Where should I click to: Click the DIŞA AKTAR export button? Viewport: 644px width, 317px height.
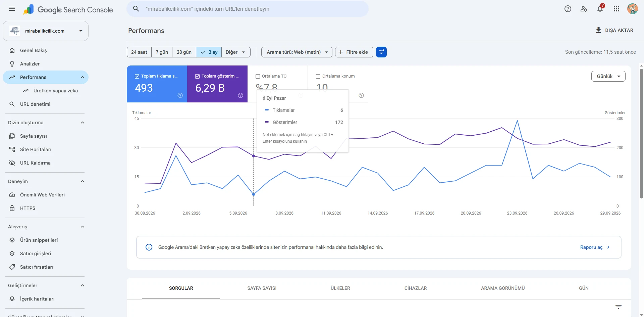pos(614,30)
